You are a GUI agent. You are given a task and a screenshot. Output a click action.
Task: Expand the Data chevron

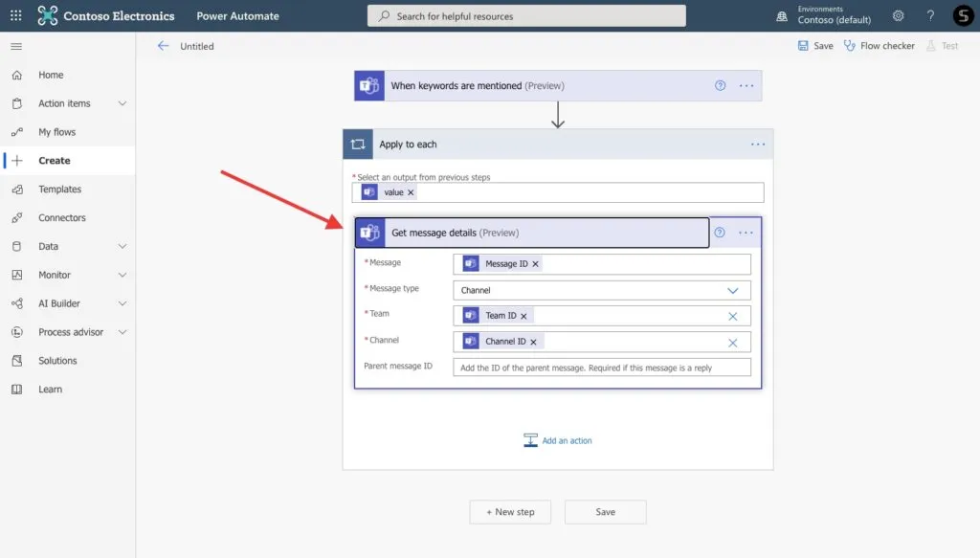[122, 246]
